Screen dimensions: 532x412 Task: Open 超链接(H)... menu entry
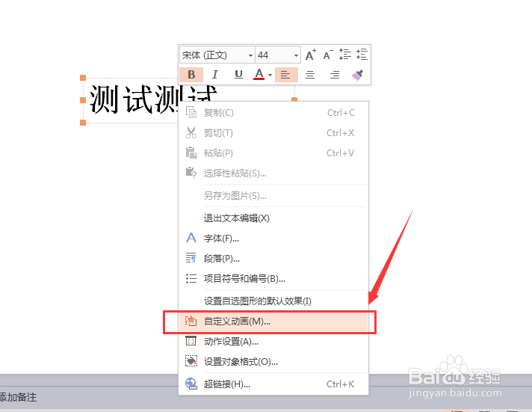pos(273,384)
